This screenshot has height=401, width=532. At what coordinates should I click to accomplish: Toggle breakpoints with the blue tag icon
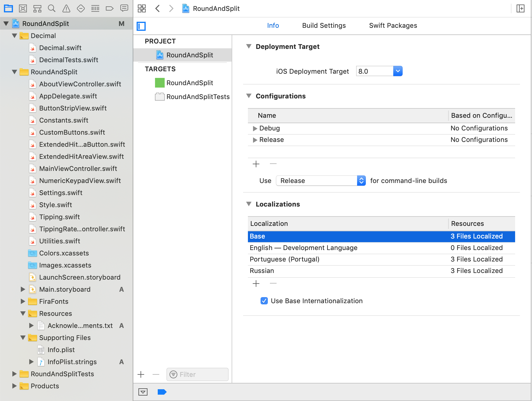[x=162, y=392]
